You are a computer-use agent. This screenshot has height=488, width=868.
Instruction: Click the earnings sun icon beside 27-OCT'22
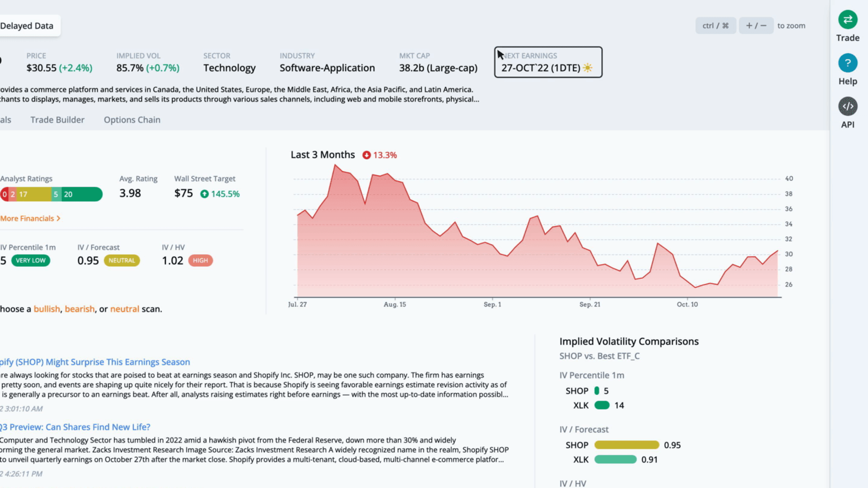coord(588,68)
